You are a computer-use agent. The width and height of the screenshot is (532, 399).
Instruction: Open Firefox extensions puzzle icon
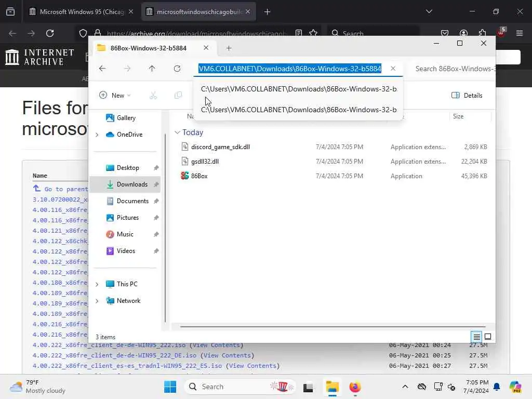[482, 33]
